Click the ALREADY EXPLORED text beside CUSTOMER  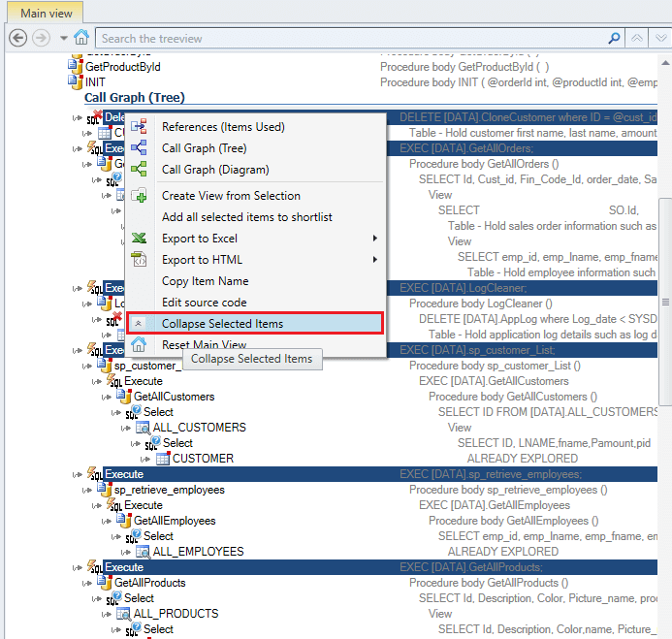click(x=523, y=459)
